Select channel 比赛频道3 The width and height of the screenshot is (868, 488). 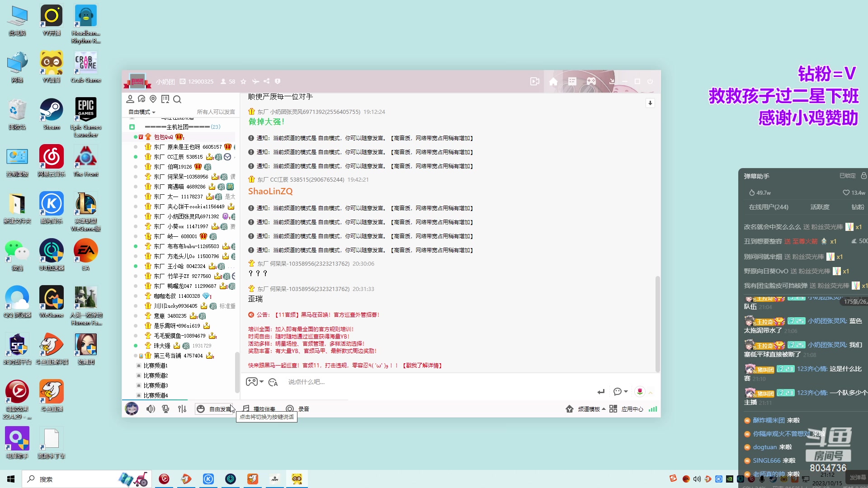point(156,385)
